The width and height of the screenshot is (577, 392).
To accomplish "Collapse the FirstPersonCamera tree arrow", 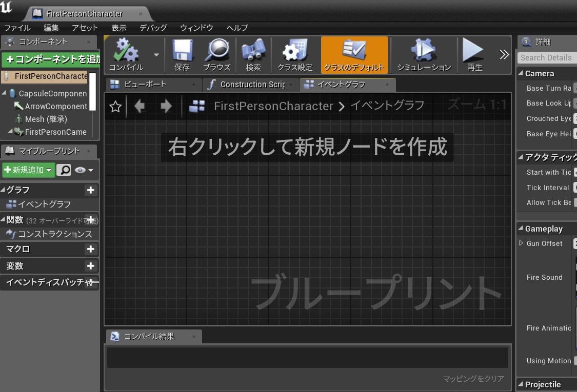I will 10,131.
